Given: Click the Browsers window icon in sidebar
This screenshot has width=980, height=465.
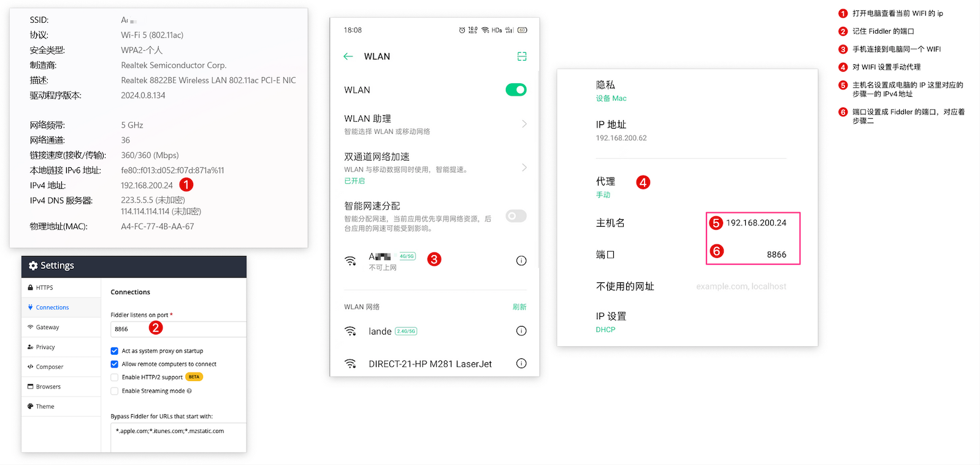Looking at the screenshot, I should click(x=31, y=387).
